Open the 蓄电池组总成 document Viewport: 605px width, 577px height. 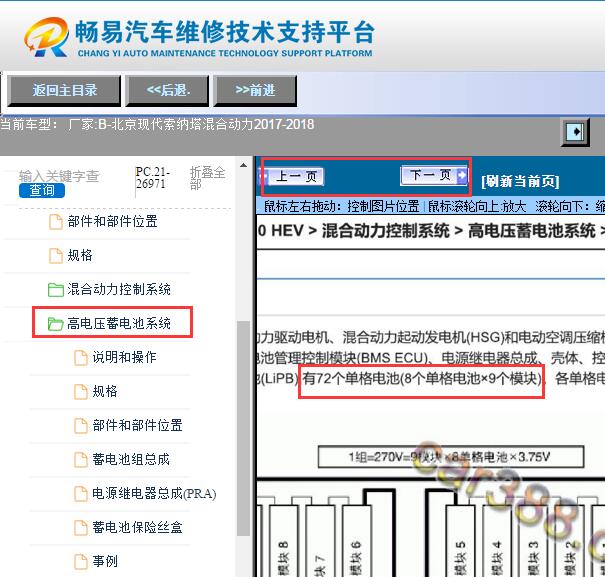click(x=131, y=459)
